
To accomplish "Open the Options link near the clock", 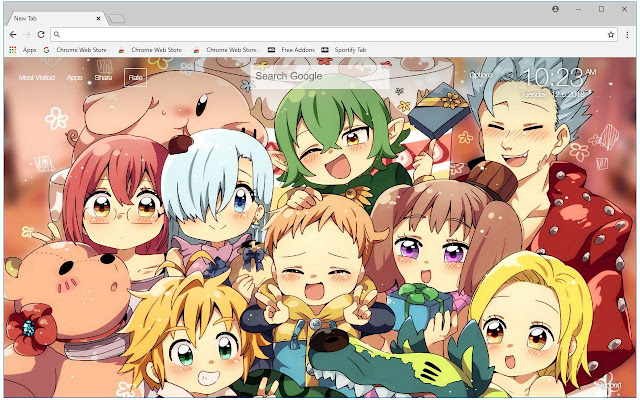I will (481, 75).
